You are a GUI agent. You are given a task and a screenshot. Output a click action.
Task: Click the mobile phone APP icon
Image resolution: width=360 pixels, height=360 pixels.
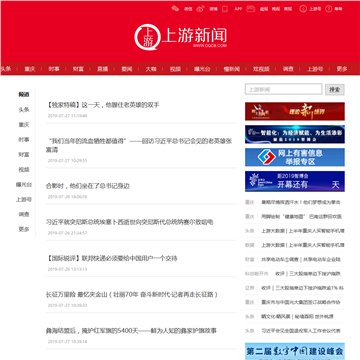click(x=225, y=9)
